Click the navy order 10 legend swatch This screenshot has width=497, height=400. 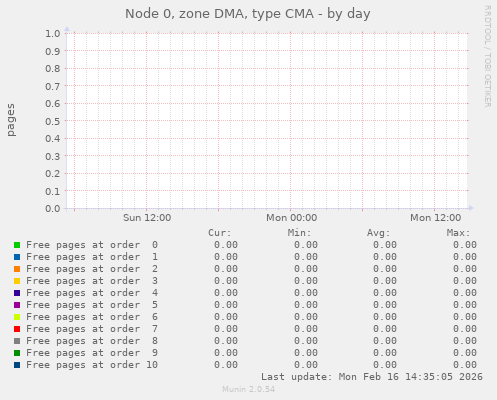click(x=17, y=365)
